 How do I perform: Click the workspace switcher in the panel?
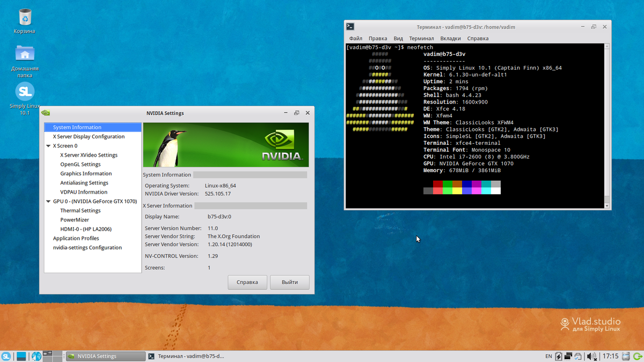click(x=53, y=356)
